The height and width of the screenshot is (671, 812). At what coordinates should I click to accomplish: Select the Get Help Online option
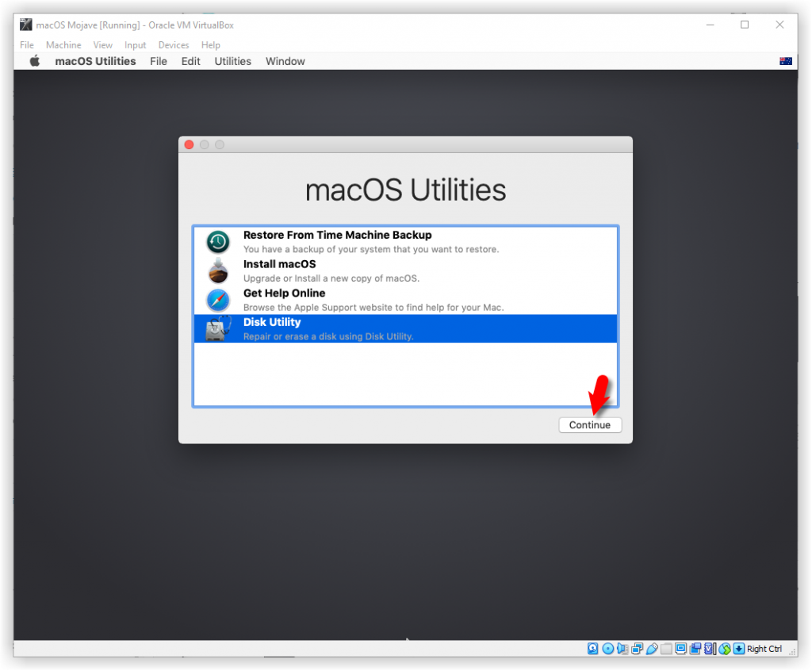point(284,293)
